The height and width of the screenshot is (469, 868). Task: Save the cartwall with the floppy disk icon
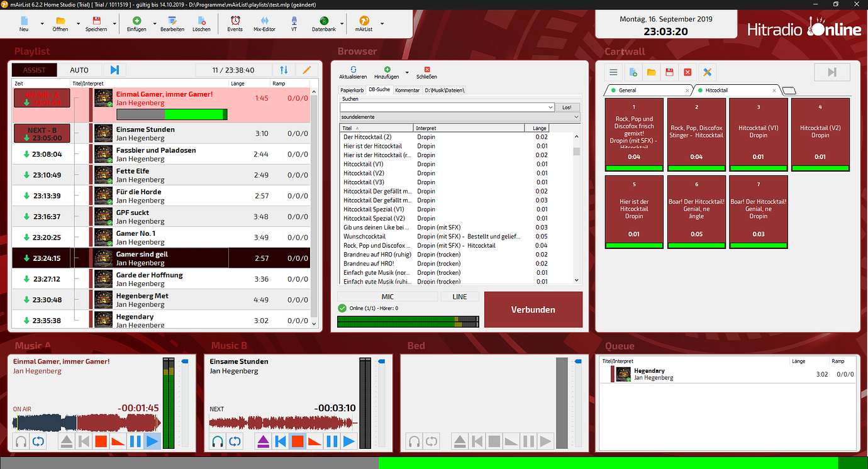tap(669, 72)
